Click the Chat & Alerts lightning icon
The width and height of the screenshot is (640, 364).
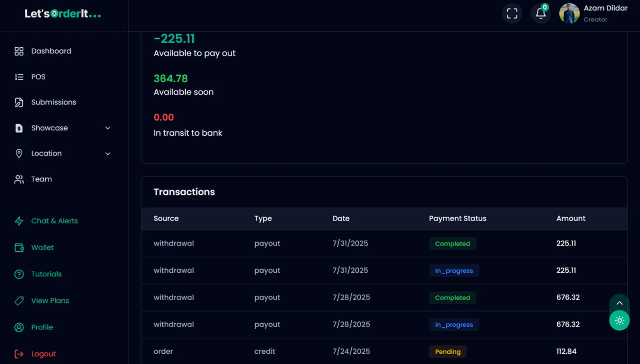coord(19,221)
